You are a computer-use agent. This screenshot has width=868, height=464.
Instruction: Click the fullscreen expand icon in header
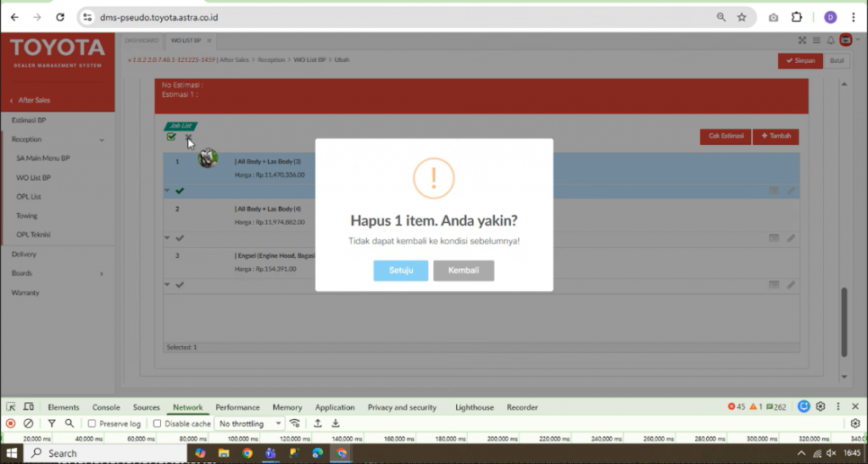tap(802, 40)
